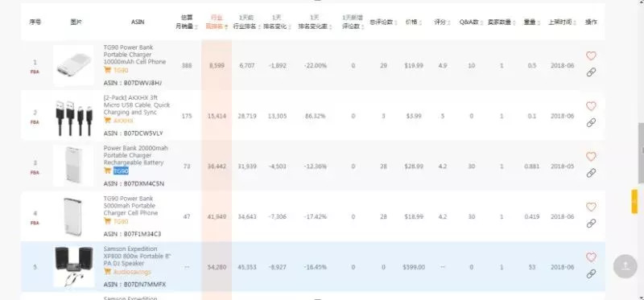The width and height of the screenshot is (644, 300).
Task: Open Audiosavings seller link
Action: [x=132, y=272]
